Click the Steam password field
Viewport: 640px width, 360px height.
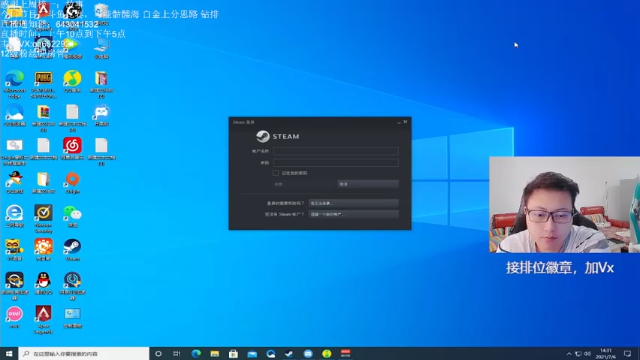[x=336, y=162]
